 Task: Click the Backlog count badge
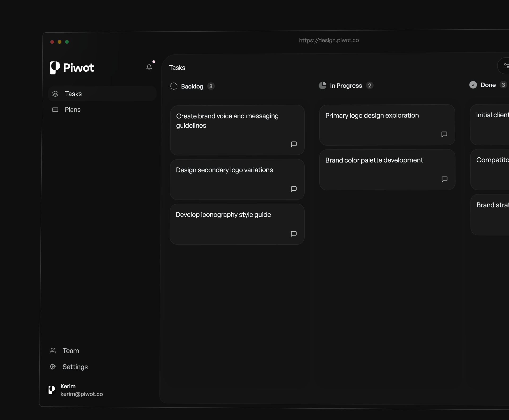point(211,86)
